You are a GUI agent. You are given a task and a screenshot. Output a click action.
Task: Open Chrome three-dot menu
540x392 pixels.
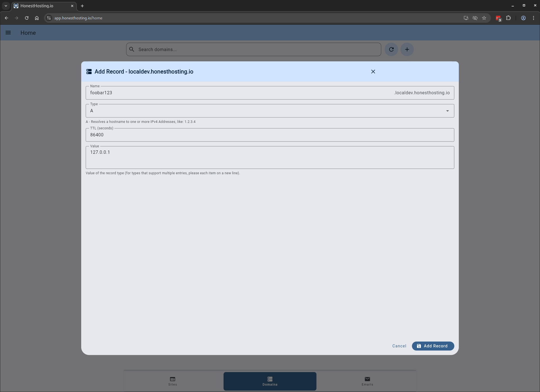(x=533, y=18)
